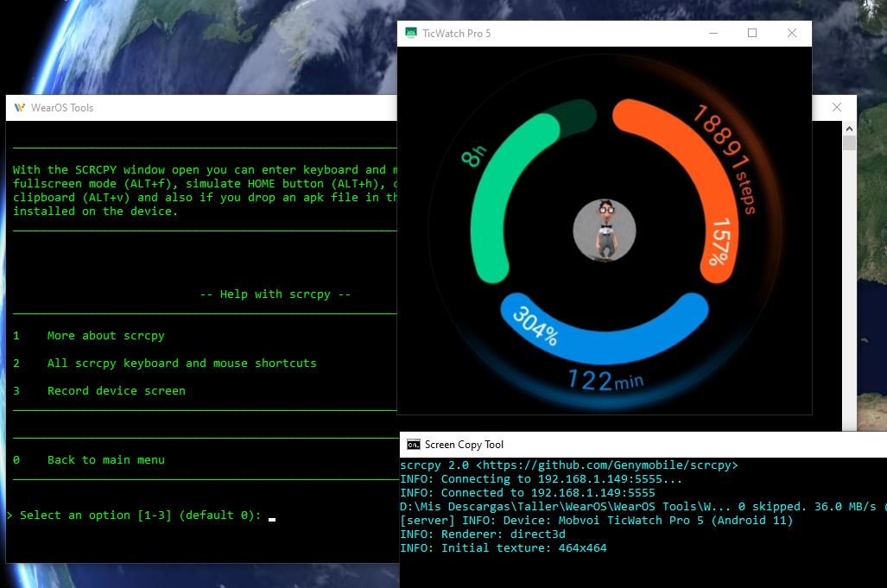Click 'Back to main menu' entry
This screenshot has height=588, width=887.
click(x=105, y=460)
